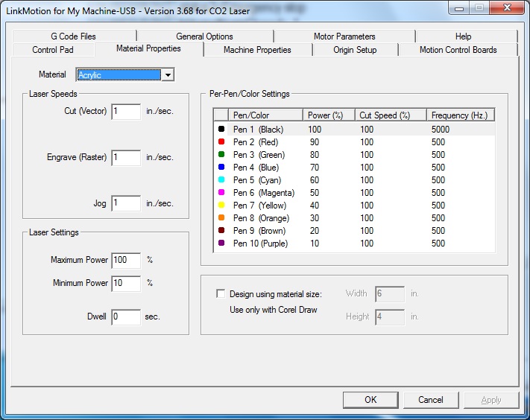Focus the Engrave (Raster) speed input

[126, 158]
